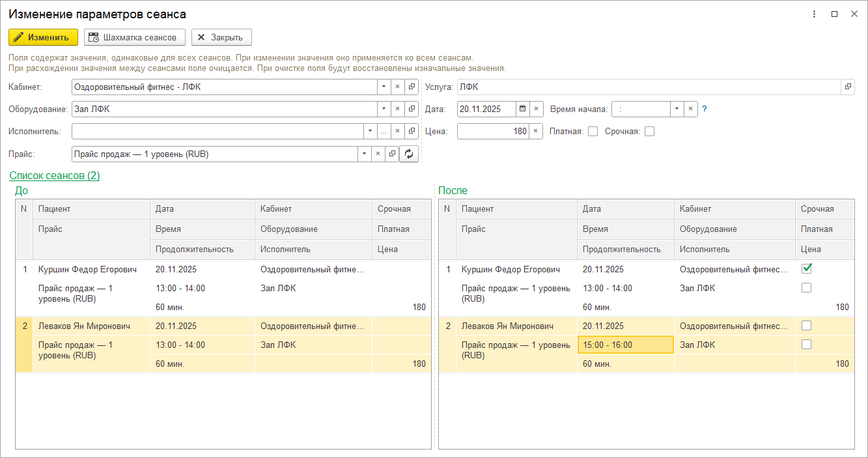The image size is (868, 458).
Task: Expand the Прайс dropdown list
Action: coord(364,154)
